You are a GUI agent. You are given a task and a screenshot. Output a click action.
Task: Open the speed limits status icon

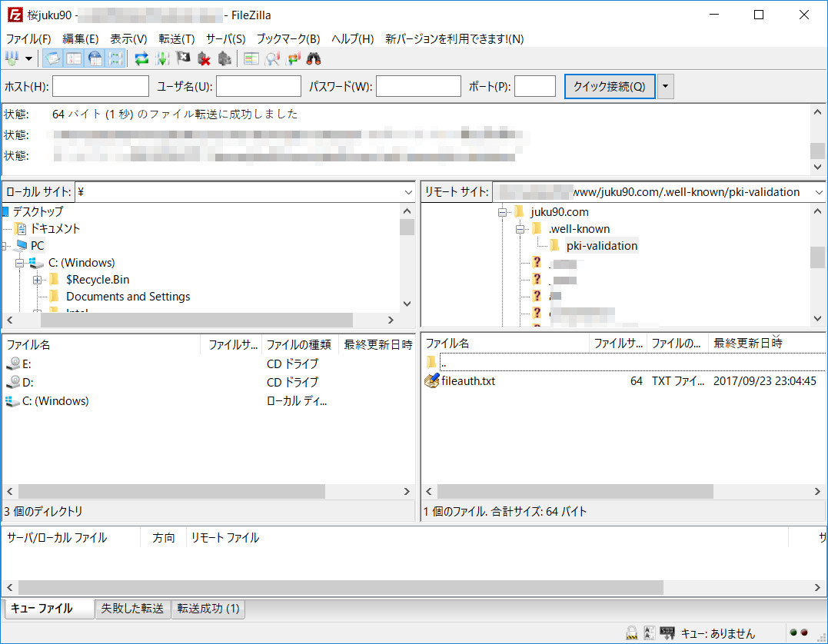[x=667, y=633]
